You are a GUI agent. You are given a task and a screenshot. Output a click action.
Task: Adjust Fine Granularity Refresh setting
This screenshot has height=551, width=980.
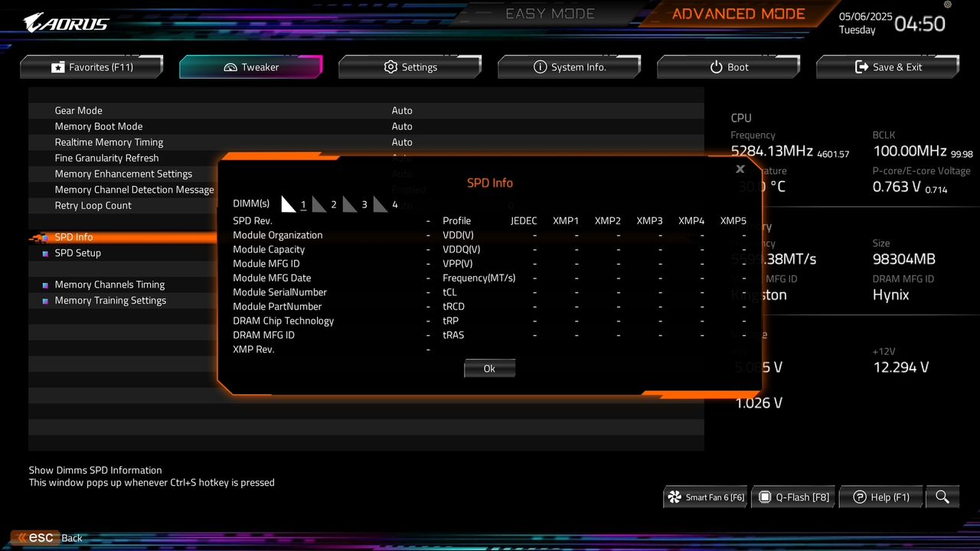pos(106,158)
